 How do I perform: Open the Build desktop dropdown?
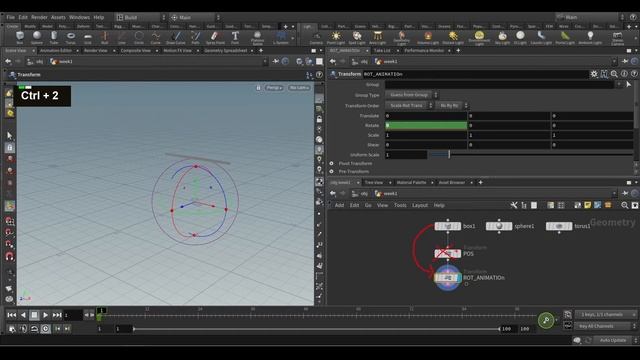click(x=141, y=17)
